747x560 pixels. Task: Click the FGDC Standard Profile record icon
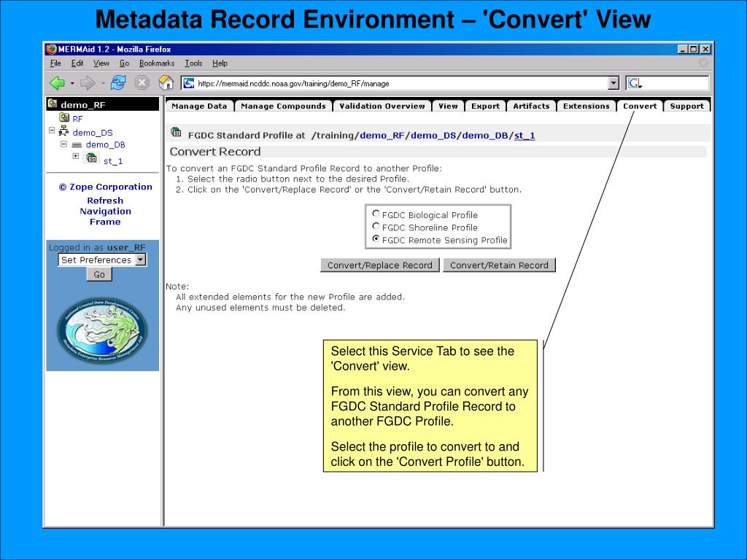click(x=177, y=133)
